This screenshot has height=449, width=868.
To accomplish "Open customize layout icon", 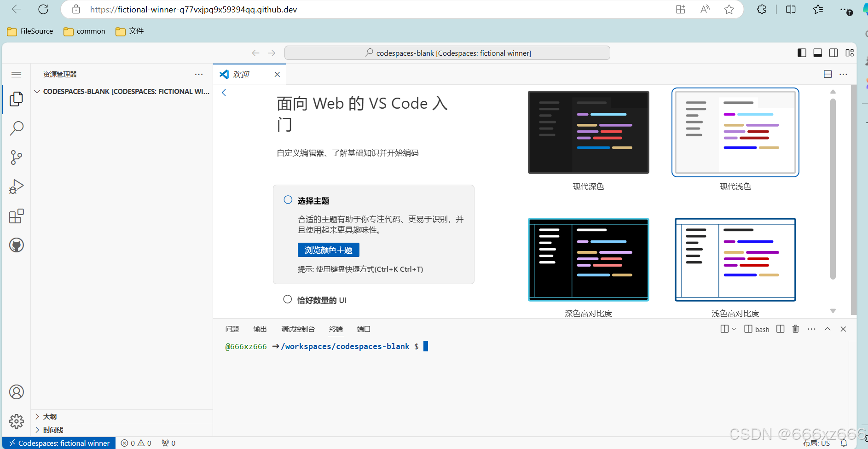I will point(850,53).
